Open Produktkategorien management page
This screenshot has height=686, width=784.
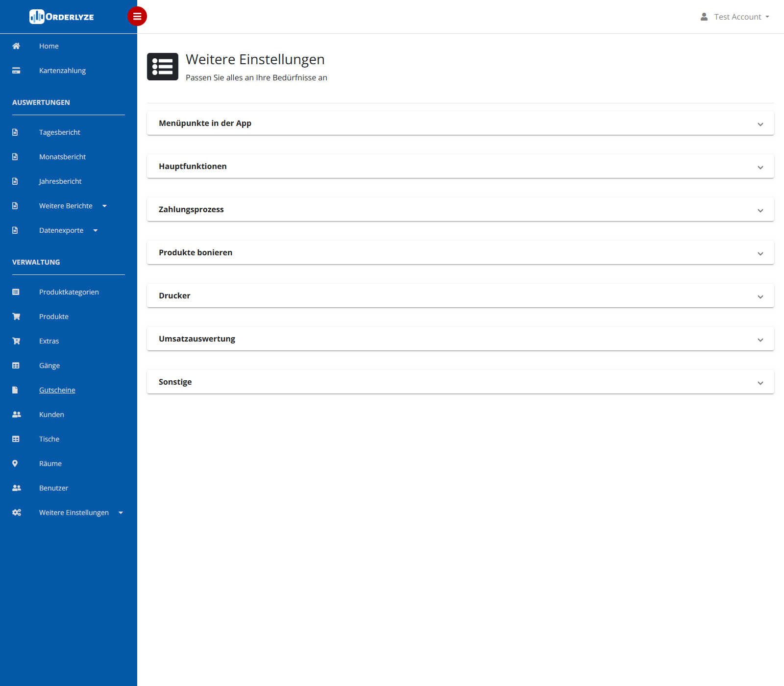(x=69, y=292)
